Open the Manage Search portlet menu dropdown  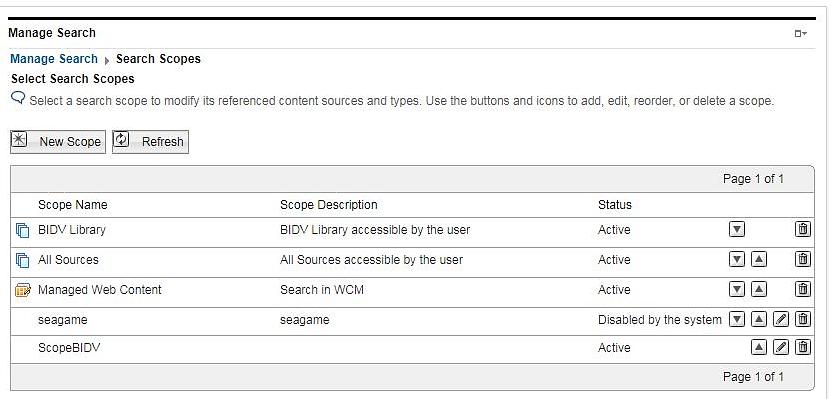click(800, 34)
